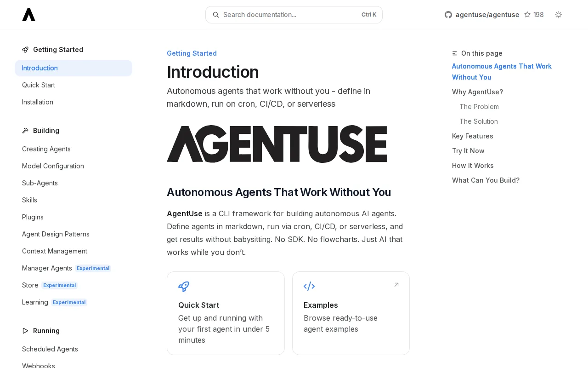Click the Introduction page heading
This screenshot has height=368, width=588.
click(x=213, y=72)
